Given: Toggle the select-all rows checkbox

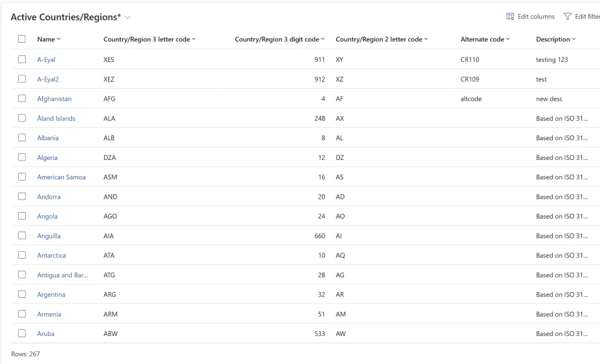Looking at the screenshot, I should click(x=22, y=39).
